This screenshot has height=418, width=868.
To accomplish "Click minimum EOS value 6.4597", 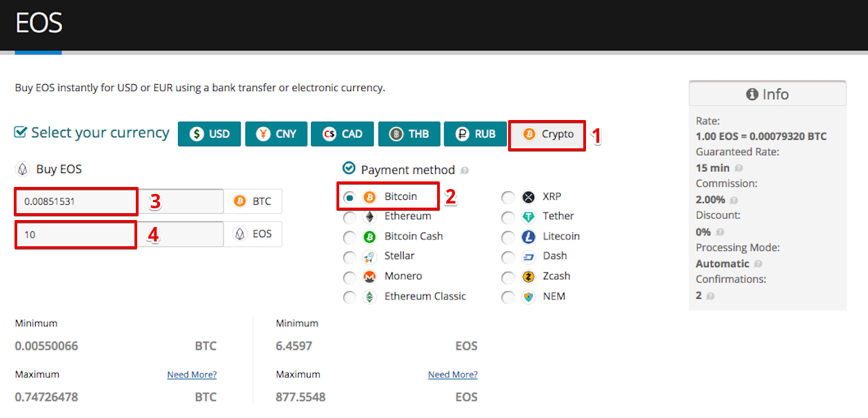I will [294, 346].
